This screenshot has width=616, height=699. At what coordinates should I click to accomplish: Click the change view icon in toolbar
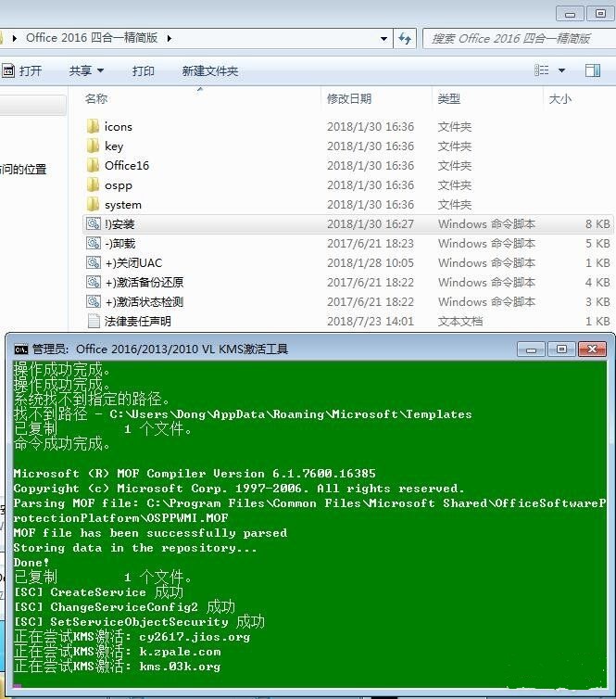(x=542, y=70)
